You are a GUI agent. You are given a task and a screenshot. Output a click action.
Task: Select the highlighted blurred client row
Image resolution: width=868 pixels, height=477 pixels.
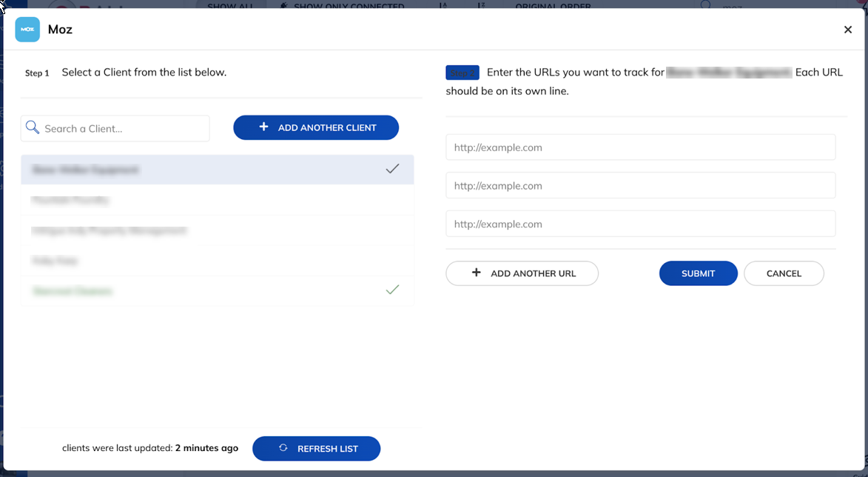tap(218, 170)
